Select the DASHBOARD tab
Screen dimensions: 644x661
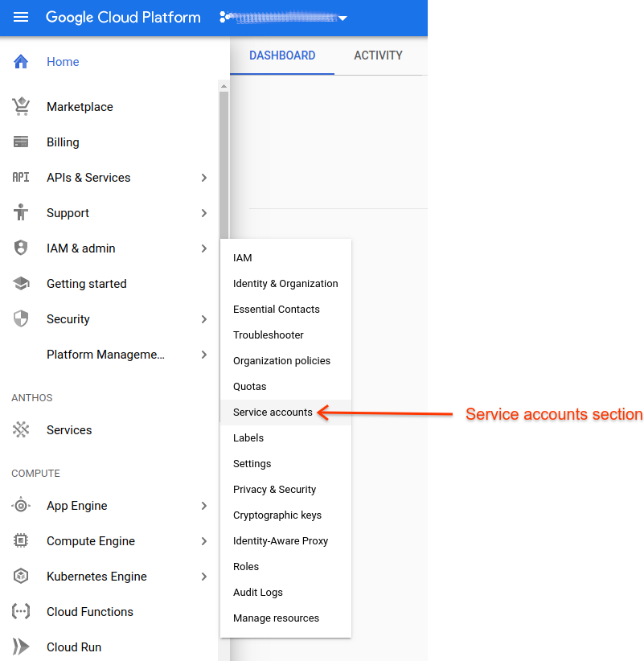[x=282, y=55]
